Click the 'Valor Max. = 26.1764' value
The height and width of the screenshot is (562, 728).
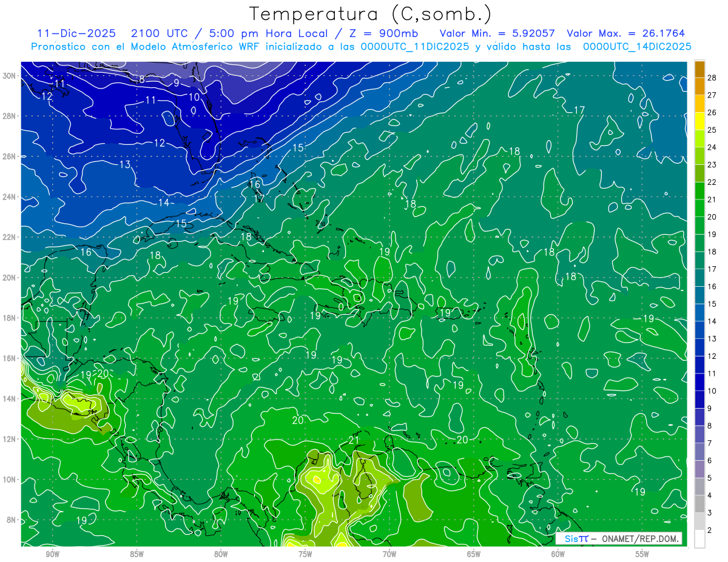(x=625, y=33)
